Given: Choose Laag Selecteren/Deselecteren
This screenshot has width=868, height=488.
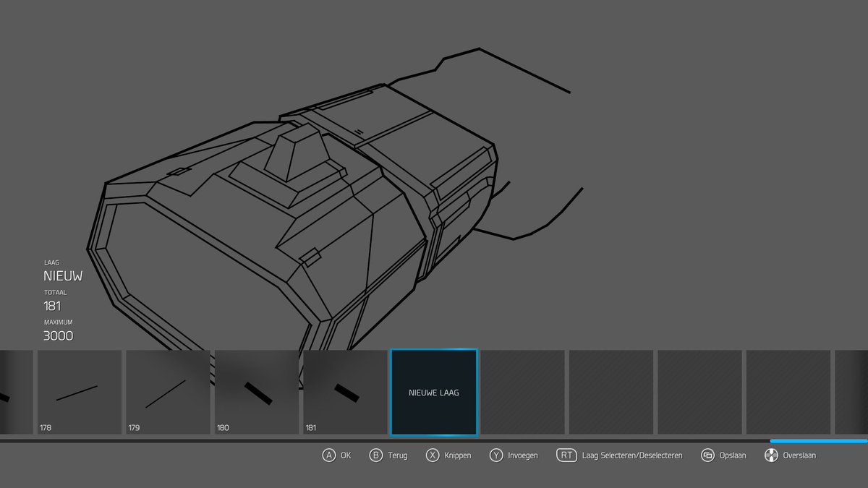Looking at the screenshot, I should pos(632,455).
